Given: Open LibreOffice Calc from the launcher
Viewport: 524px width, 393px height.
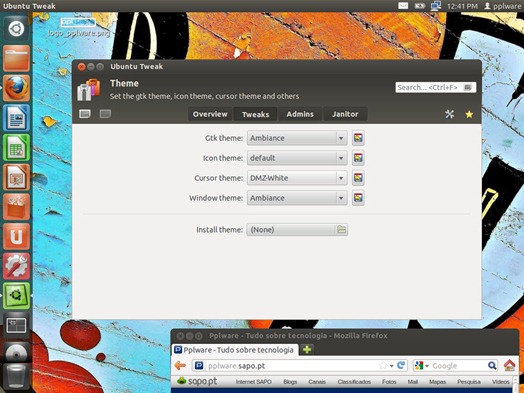Looking at the screenshot, I should point(16,147).
